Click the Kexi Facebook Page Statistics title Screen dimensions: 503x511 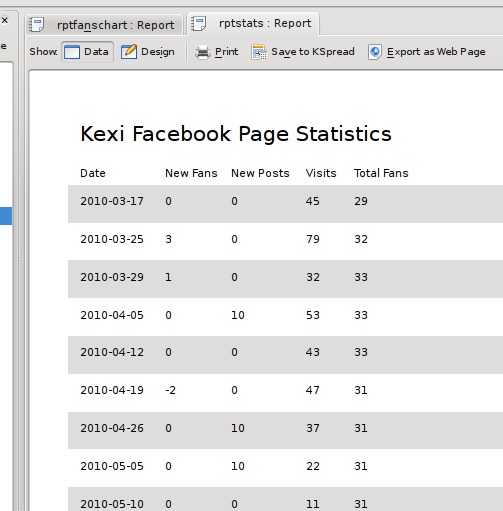pyautogui.click(x=236, y=134)
